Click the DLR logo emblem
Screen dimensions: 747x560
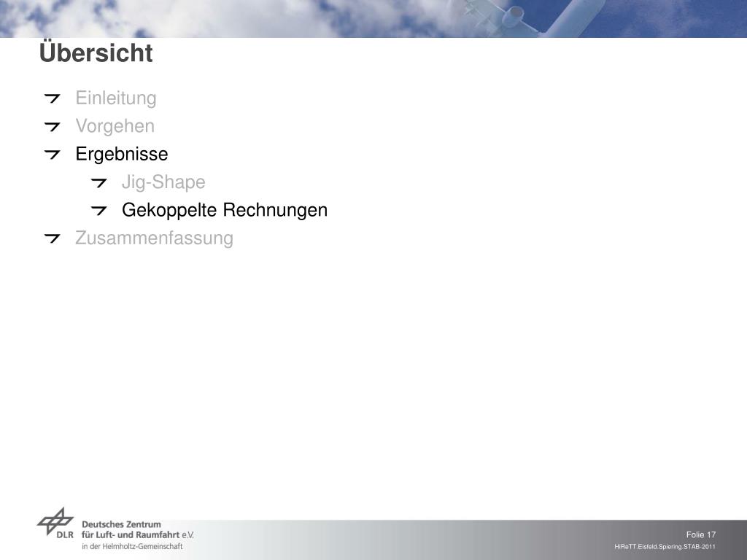pyautogui.click(x=55, y=523)
